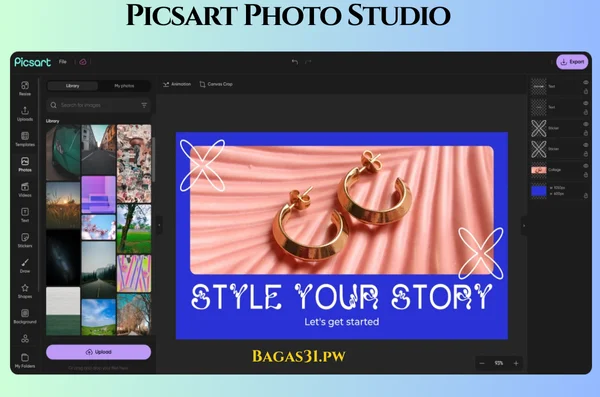The image size is (600, 397).
Task: Switch to the Library tab
Action: pyautogui.click(x=73, y=86)
